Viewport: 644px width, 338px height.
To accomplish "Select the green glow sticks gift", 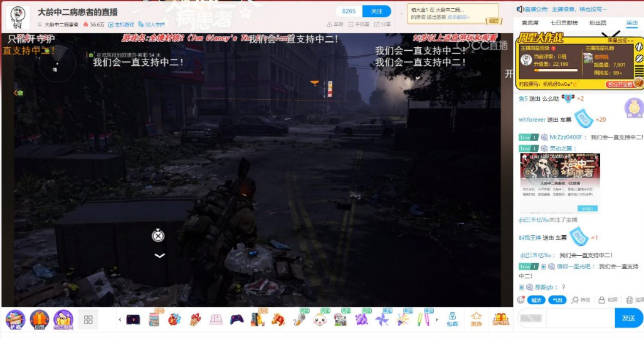I will (x=423, y=320).
